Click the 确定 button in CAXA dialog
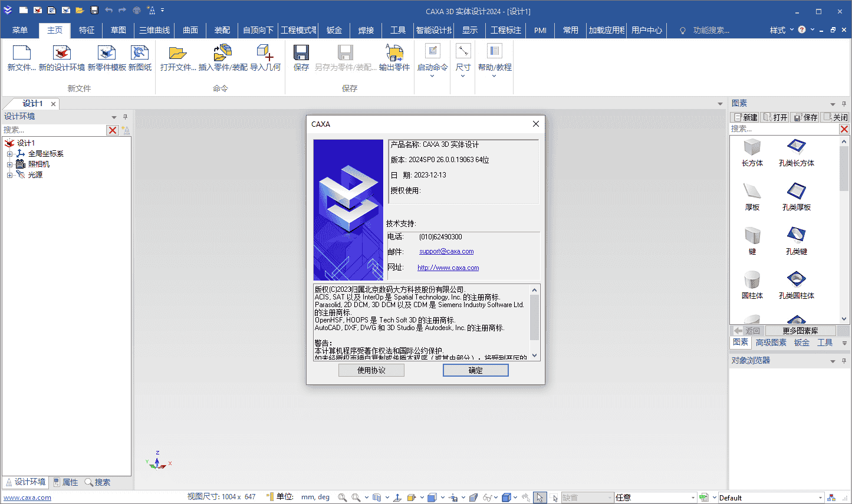 pyautogui.click(x=475, y=370)
